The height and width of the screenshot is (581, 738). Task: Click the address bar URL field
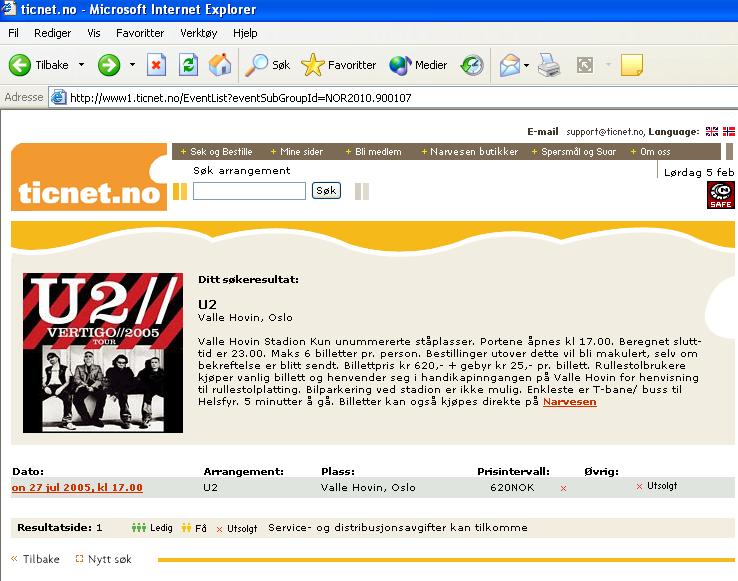[393, 97]
